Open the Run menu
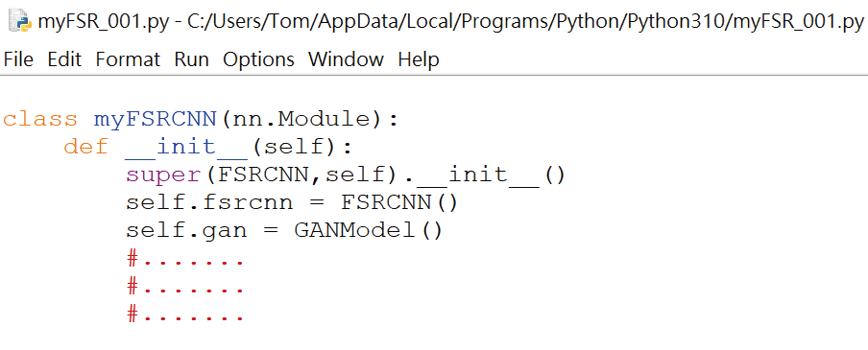 (x=191, y=59)
